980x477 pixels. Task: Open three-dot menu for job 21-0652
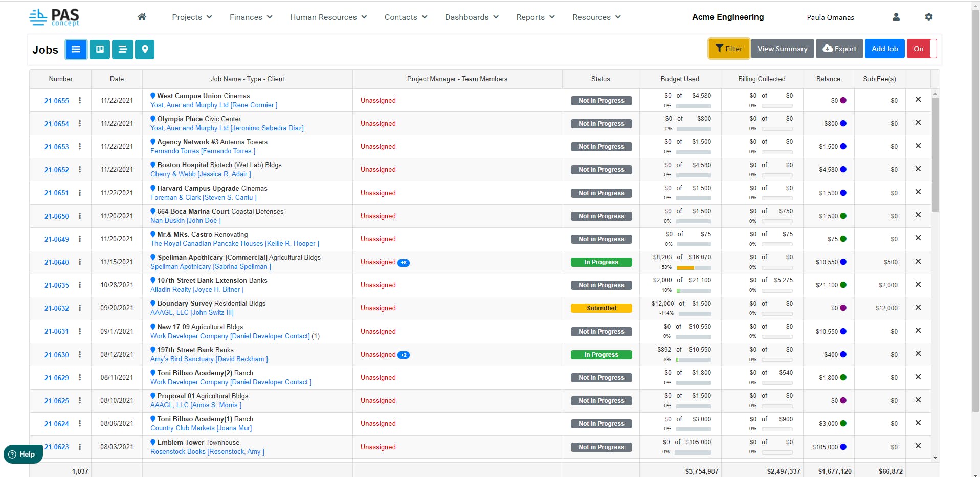pyautogui.click(x=79, y=169)
